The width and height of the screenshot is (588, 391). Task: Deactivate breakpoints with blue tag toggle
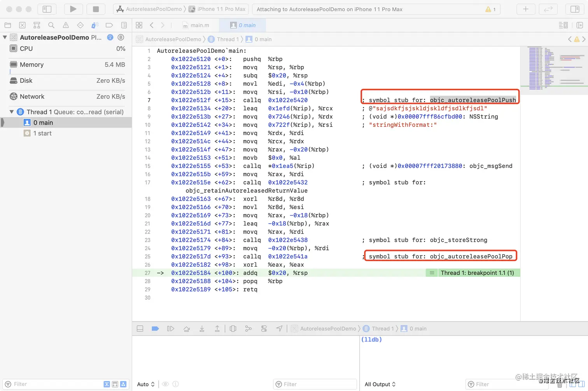[x=155, y=329]
